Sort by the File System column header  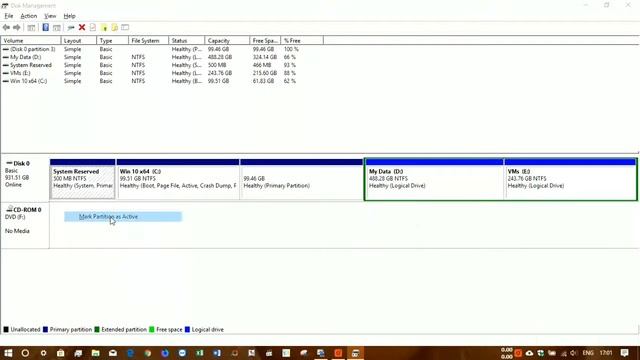tap(149, 41)
